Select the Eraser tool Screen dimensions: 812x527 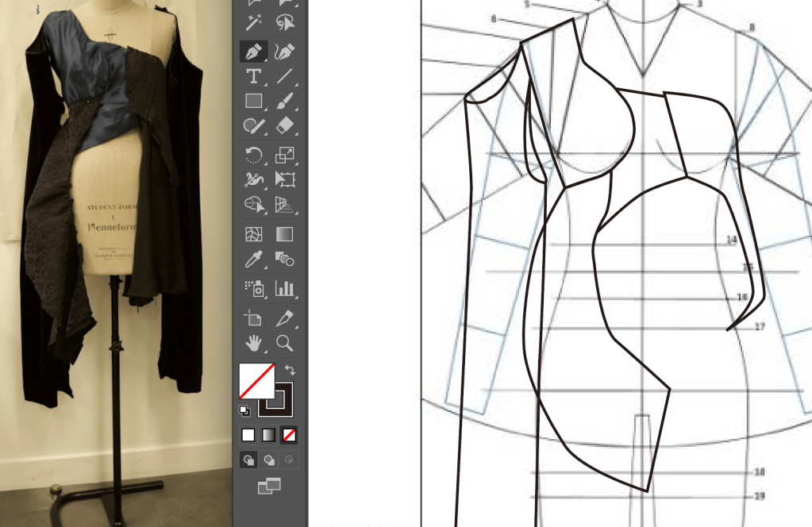[x=284, y=125]
